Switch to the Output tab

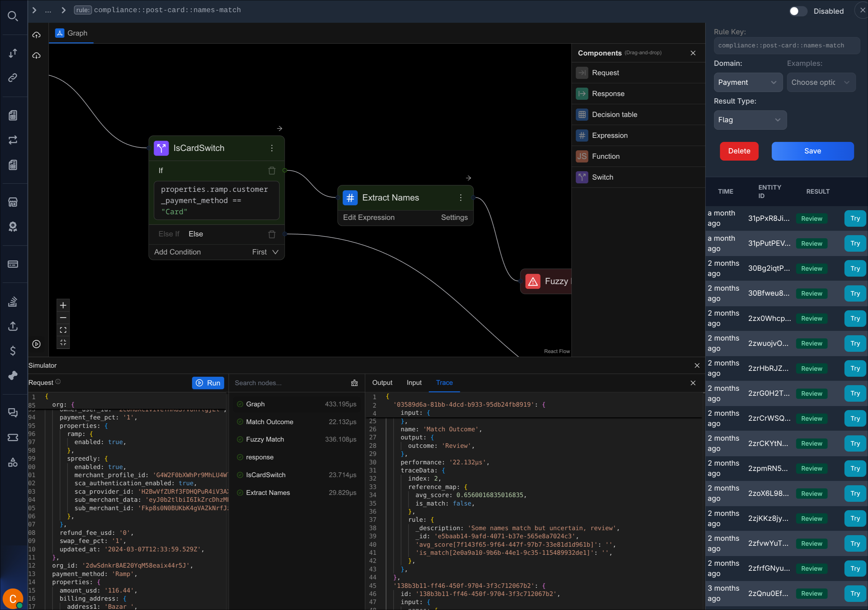coord(382,382)
